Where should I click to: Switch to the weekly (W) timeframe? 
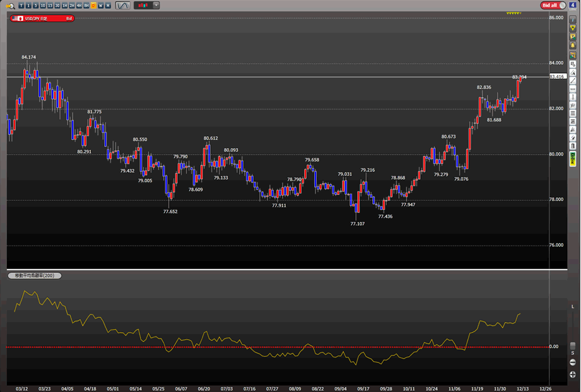point(100,6)
